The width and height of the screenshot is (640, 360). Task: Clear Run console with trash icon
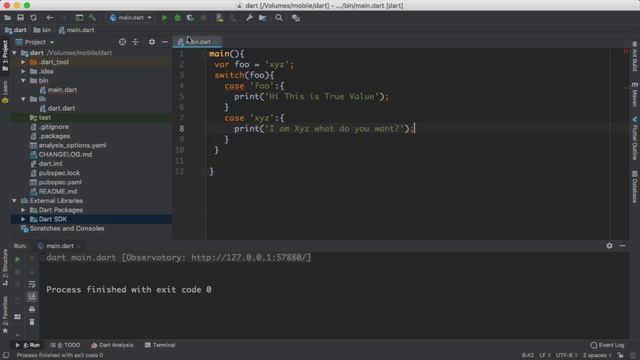32,322
